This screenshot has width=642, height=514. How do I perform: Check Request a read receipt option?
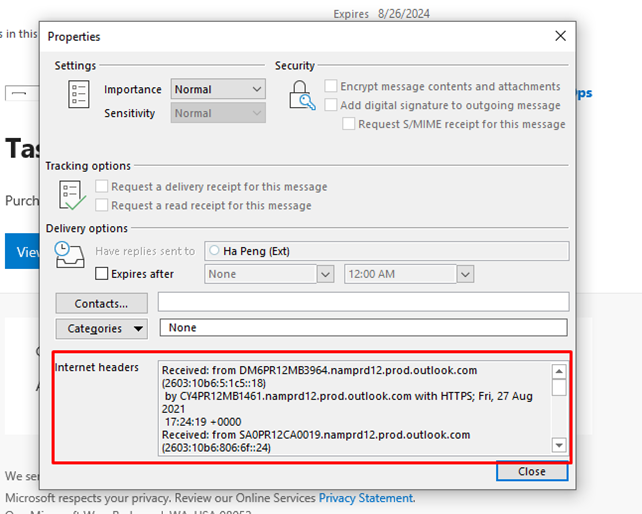point(102,205)
